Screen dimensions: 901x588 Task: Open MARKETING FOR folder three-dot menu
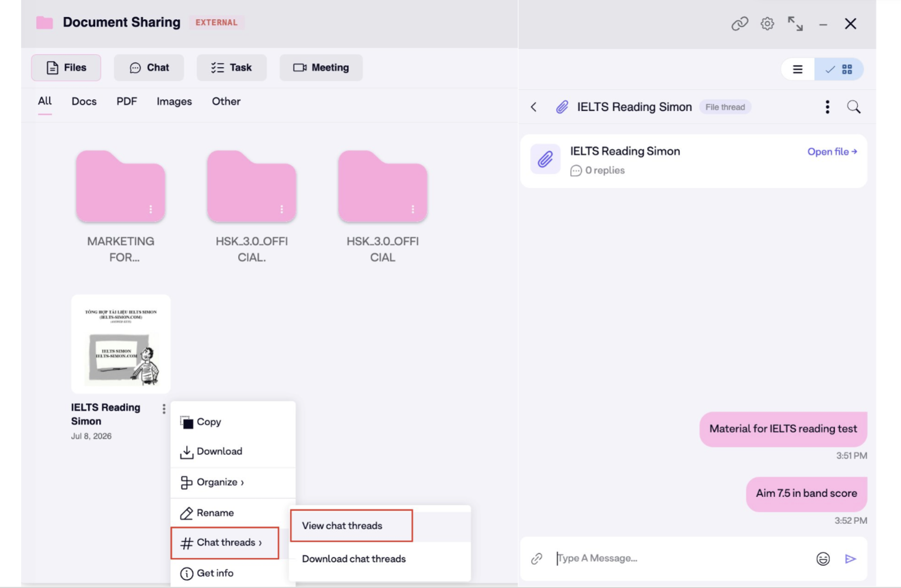pos(151,209)
